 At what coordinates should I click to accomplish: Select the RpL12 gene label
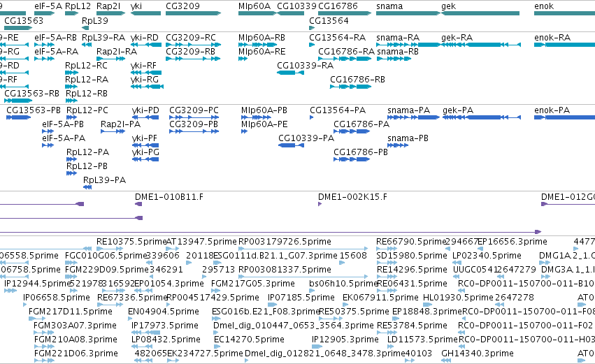(x=78, y=6)
